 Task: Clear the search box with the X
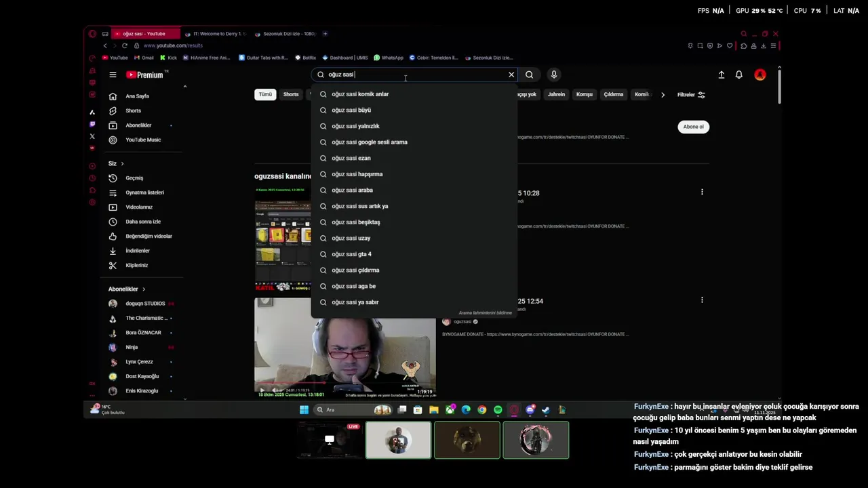pos(511,75)
